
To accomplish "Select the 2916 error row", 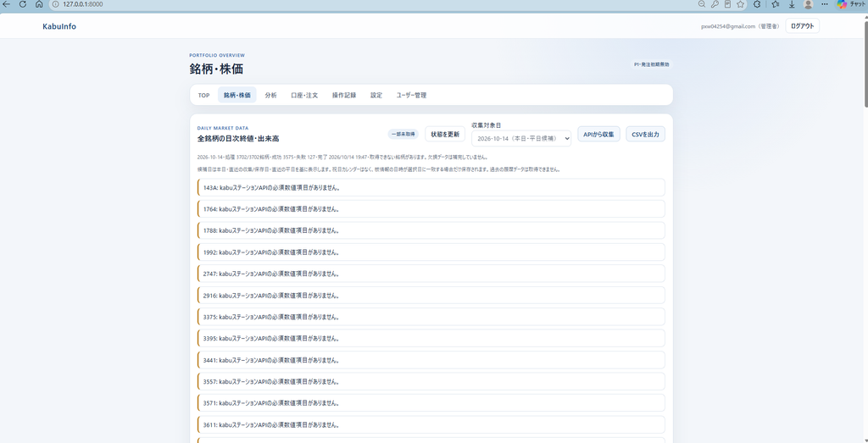I will 431,296.
